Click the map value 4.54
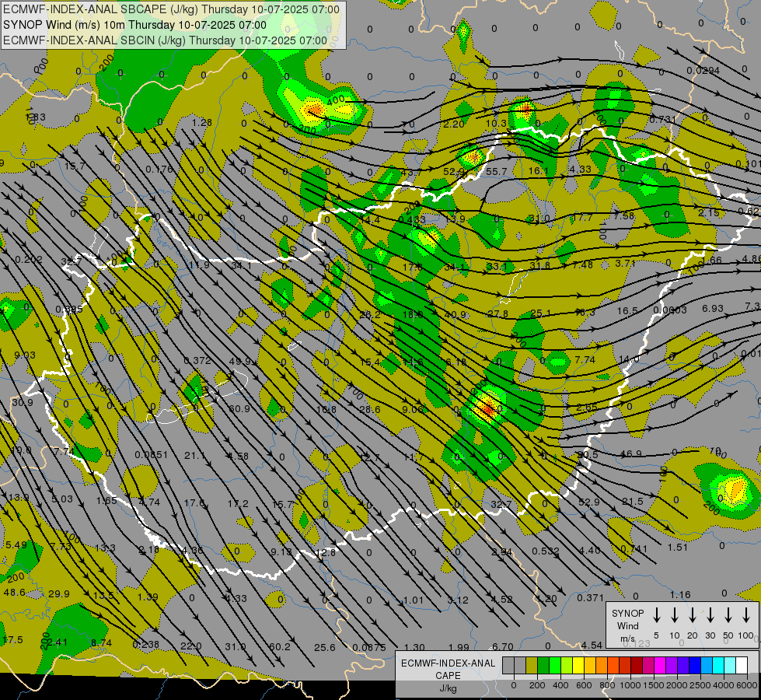Viewport: 761px width, 700px height. point(592,645)
